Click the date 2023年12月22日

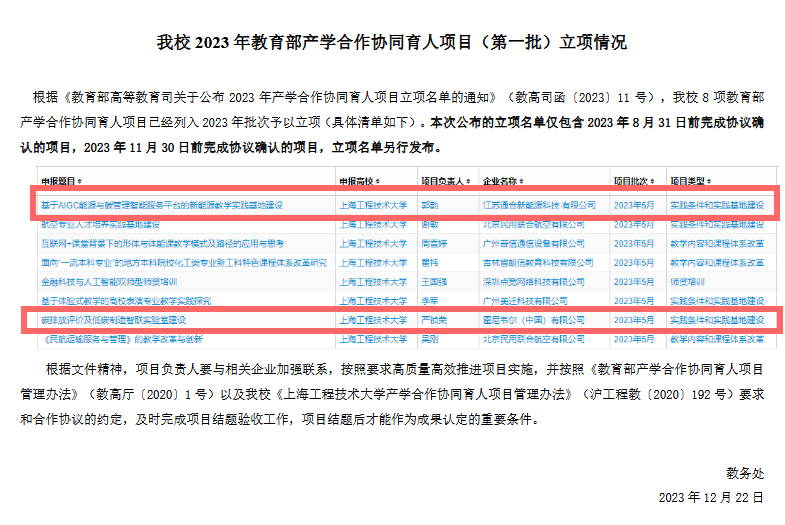(710, 496)
